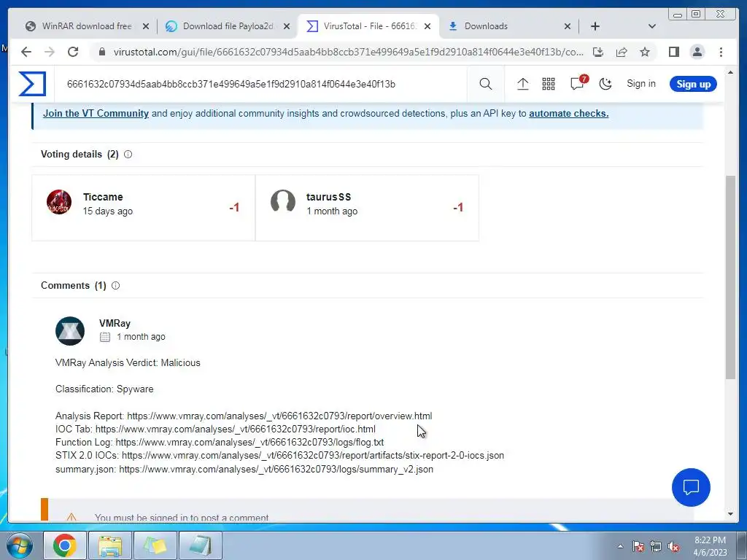Select the Ticcame voter name
The width and height of the screenshot is (747, 560).
(103, 197)
